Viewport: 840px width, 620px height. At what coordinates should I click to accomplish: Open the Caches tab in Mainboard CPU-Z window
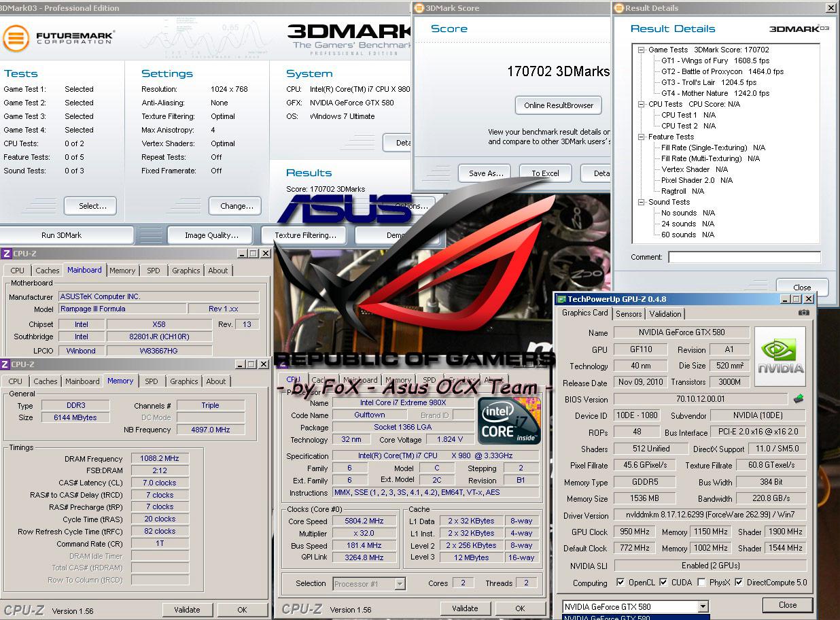coord(47,271)
